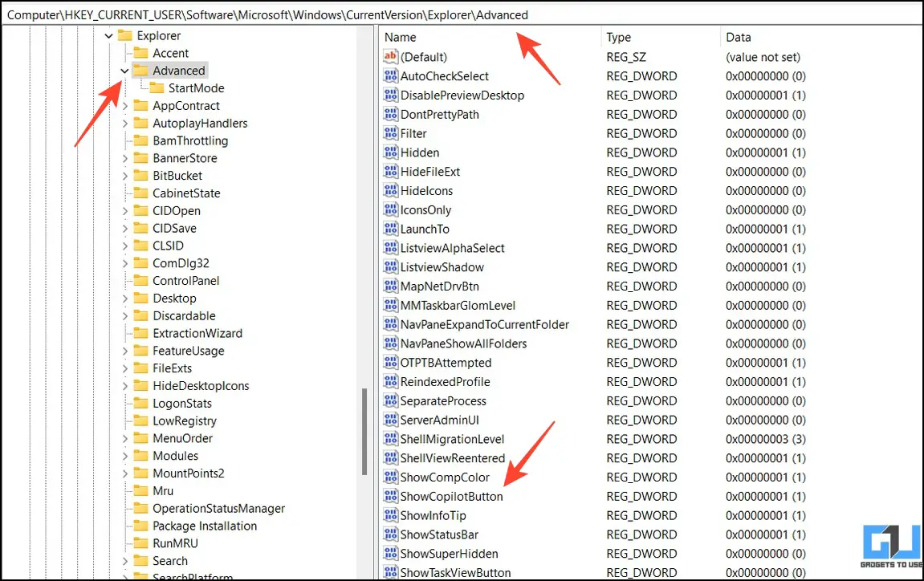
Task: Click the CabinetState folder icon
Action: (x=140, y=193)
